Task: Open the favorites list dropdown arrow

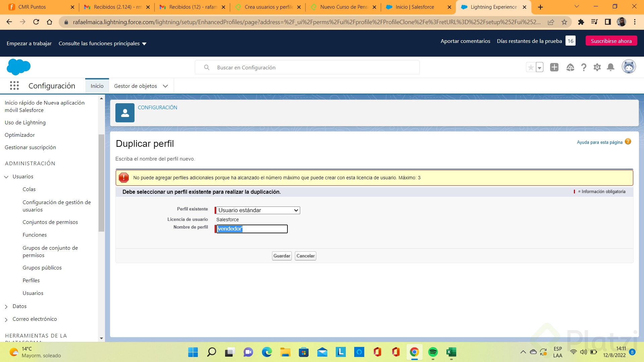Action: (x=539, y=67)
